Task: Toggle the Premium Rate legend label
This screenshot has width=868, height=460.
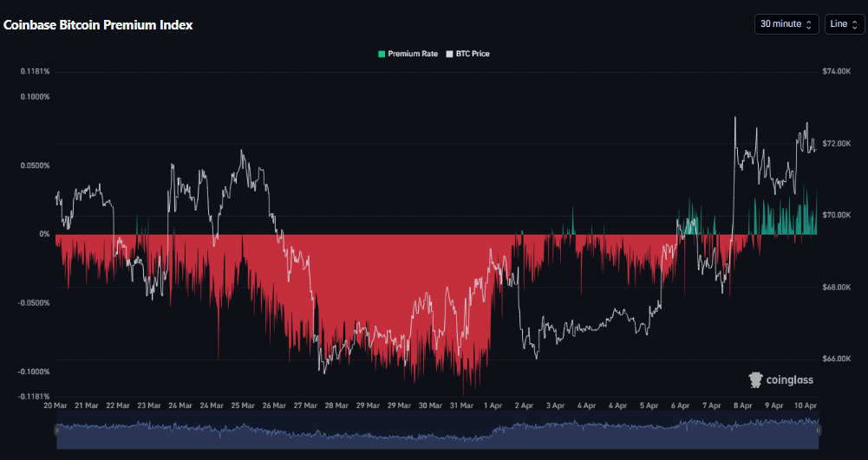Action: tap(413, 54)
